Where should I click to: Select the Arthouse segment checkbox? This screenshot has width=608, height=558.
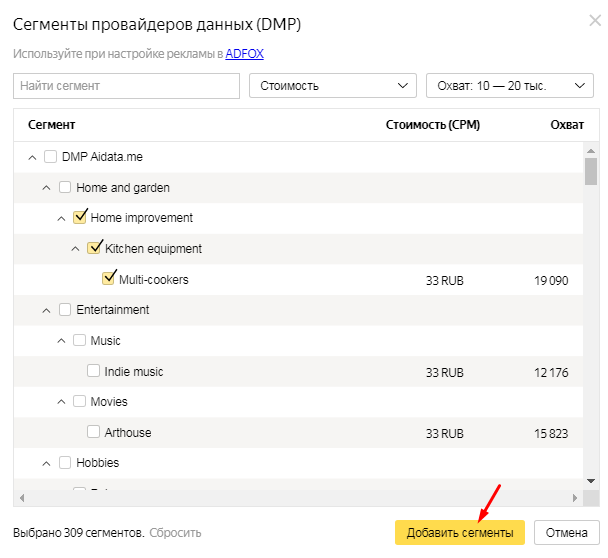[x=94, y=433]
